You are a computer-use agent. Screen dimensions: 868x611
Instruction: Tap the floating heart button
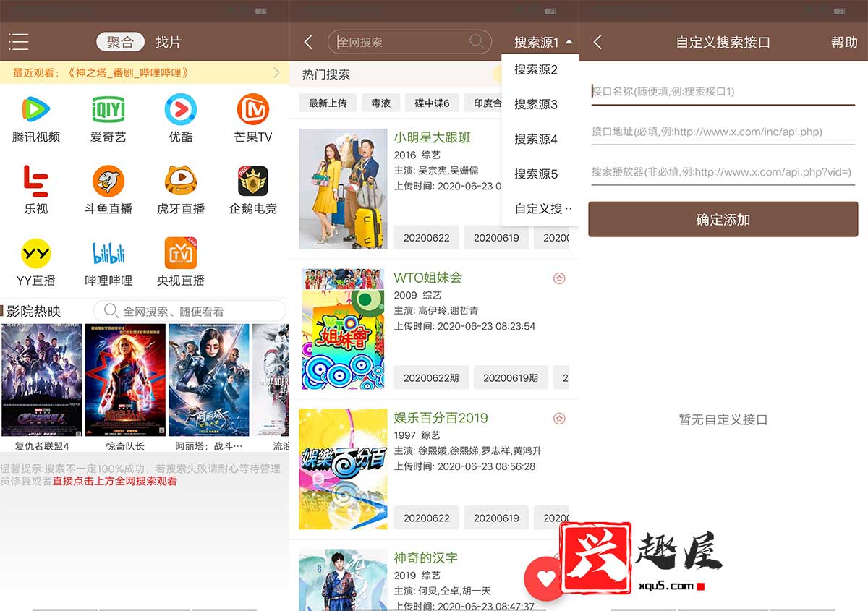546,578
